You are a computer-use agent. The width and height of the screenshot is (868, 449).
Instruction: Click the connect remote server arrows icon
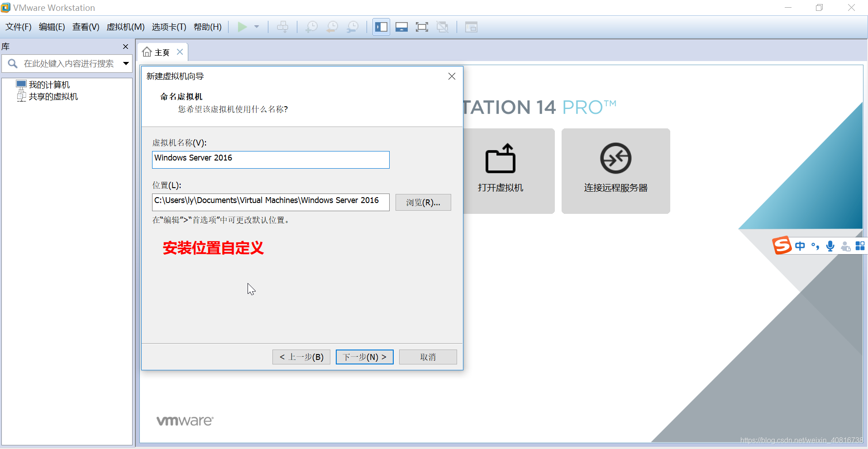(x=616, y=158)
